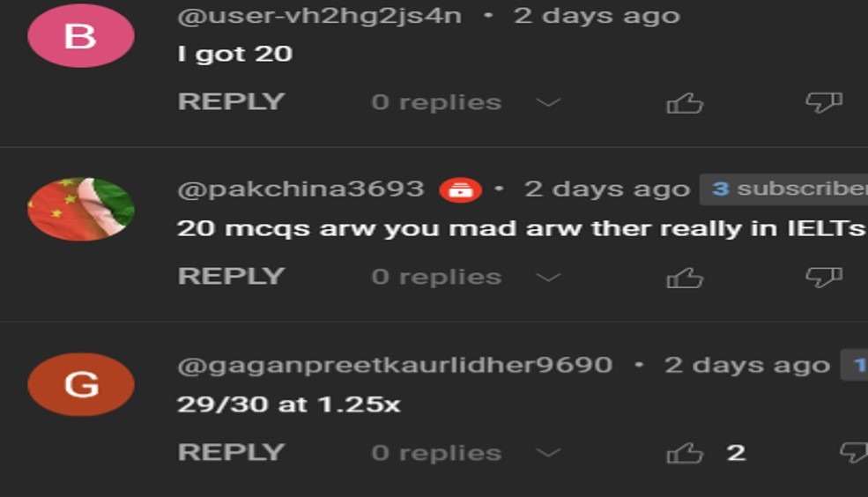Like the "I got 20" comment
Image resolution: width=868 pixels, height=497 pixels.
click(685, 103)
